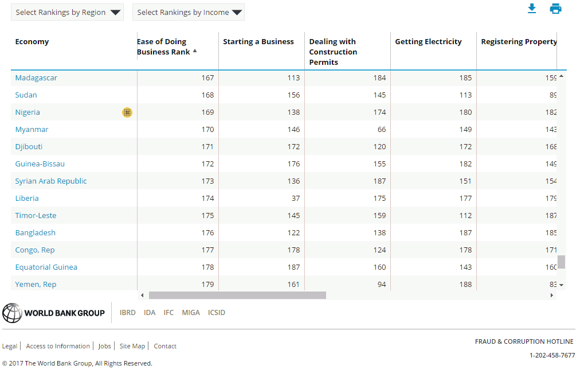Image resolution: width=588 pixels, height=369 pixels.
Task: Open the Select Rankings by Income dropdown
Action: (x=189, y=13)
